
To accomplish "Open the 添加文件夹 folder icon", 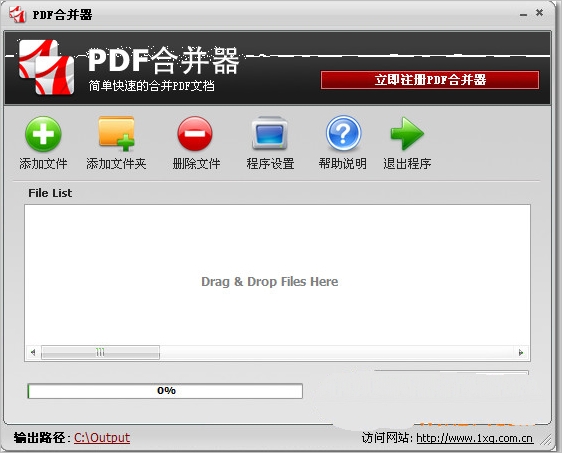I will [116, 133].
